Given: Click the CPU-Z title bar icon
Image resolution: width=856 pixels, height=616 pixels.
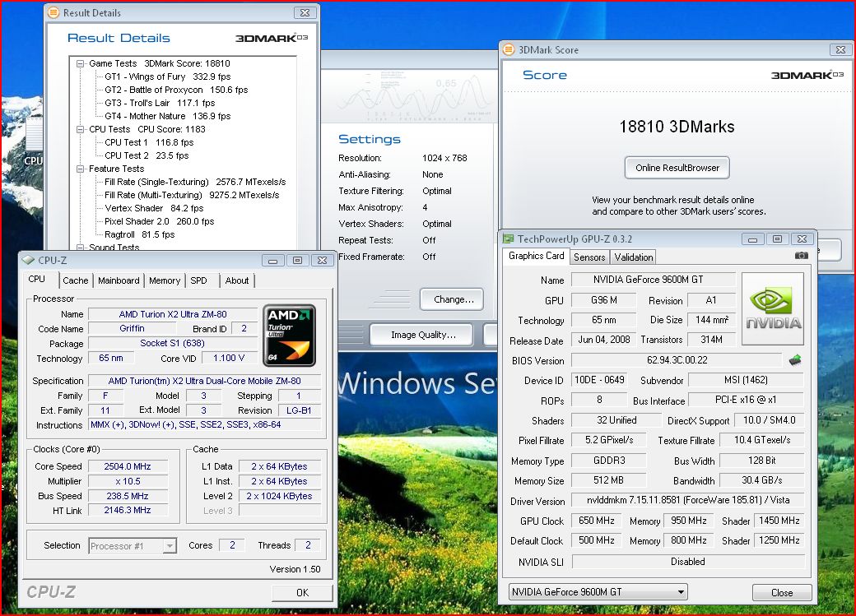Looking at the screenshot, I should pos(28,260).
